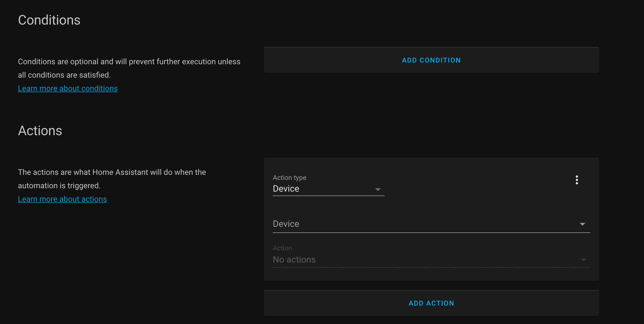The height and width of the screenshot is (324, 644).
Task: Open the Learn more about actions link
Action: (62, 199)
